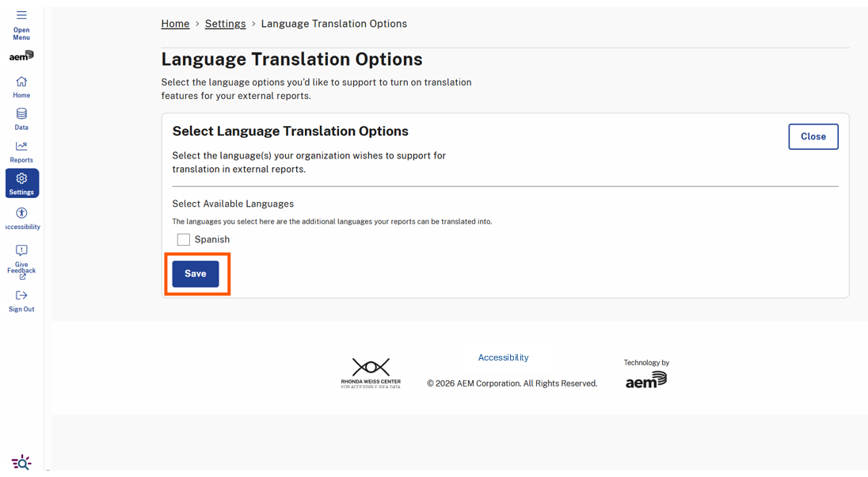This screenshot has width=868, height=477.
Task: Launch the accessibility widget at bottom-left
Action: pyautogui.click(x=21, y=462)
